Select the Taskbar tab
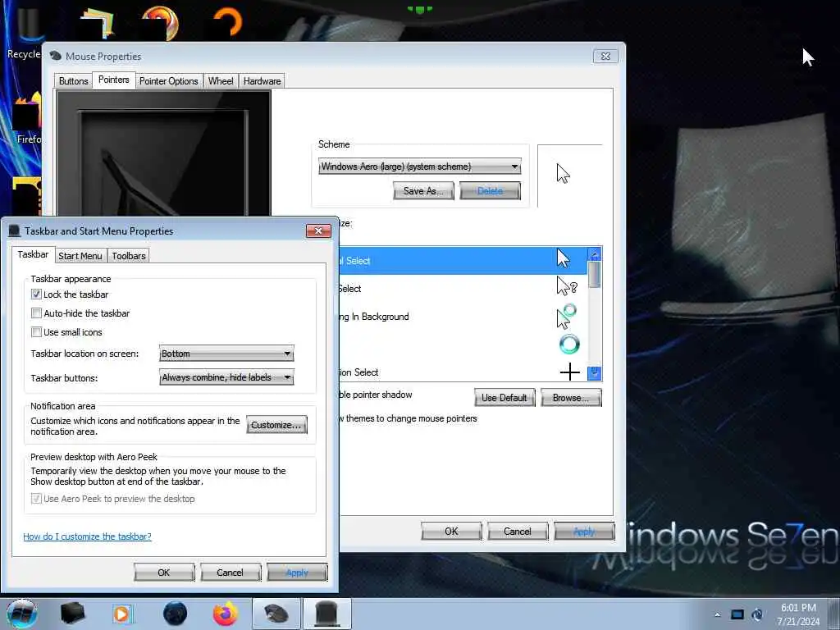 (33, 254)
